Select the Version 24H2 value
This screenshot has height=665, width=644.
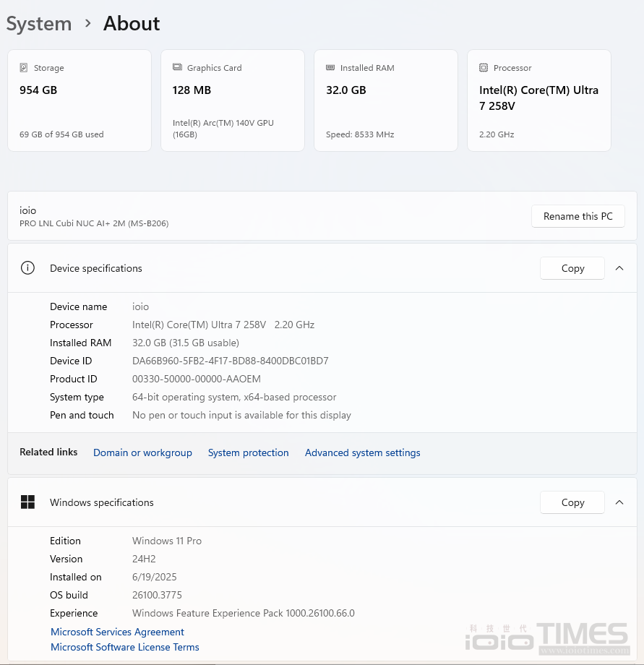(x=144, y=559)
